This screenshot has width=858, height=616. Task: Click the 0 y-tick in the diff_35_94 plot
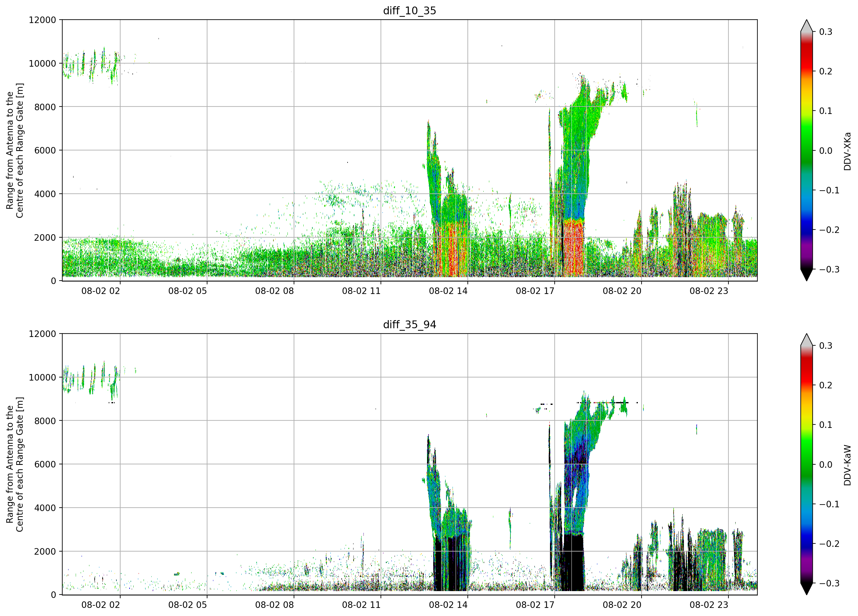pos(53,595)
